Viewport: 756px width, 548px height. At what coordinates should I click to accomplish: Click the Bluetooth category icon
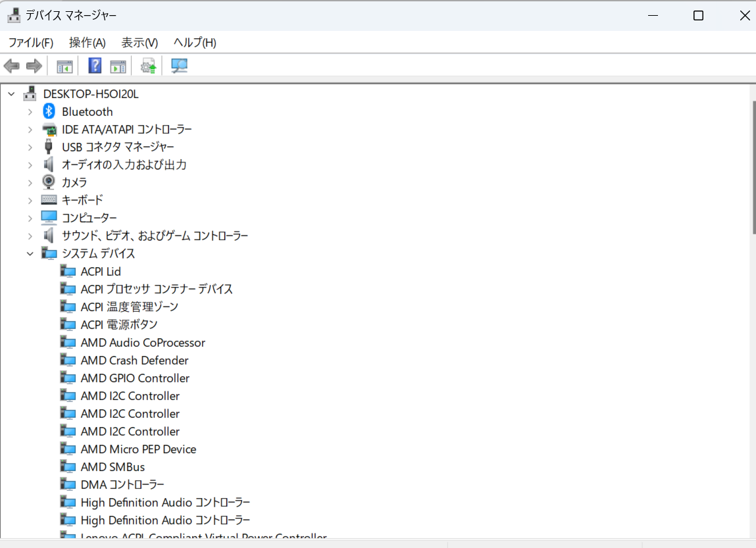tap(49, 112)
